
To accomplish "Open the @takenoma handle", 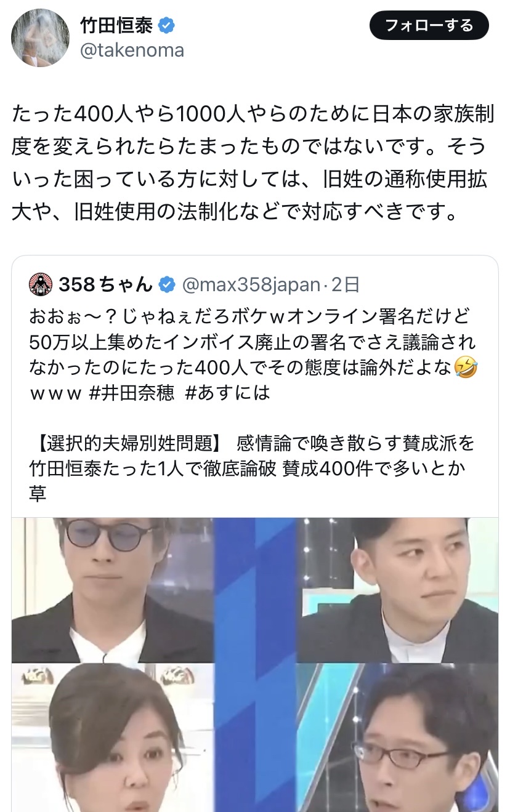I will click(132, 50).
